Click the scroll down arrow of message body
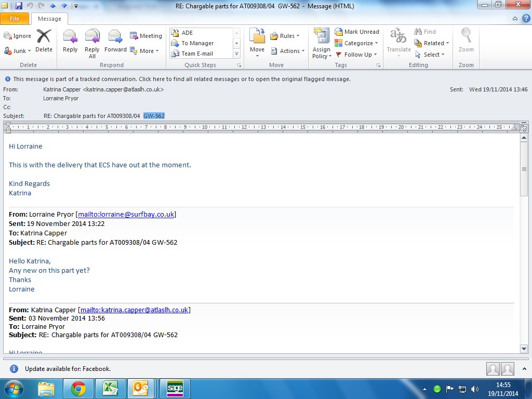The height and width of the screenshot is (399, 532). point(524,349)
